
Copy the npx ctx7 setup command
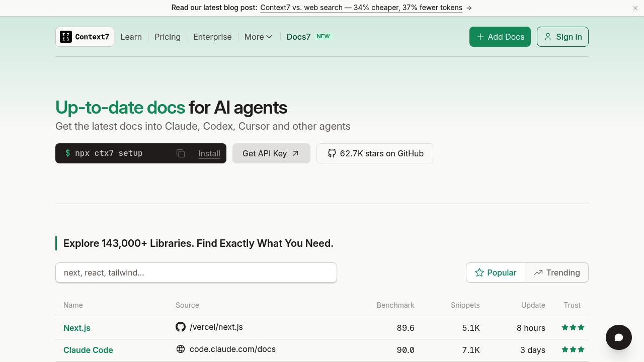point(181,153)
